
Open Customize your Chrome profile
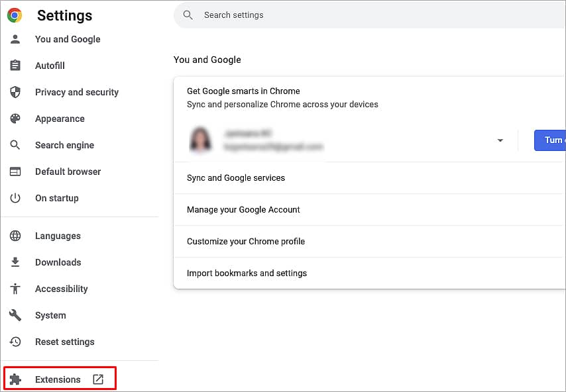(x=369, y=241)
